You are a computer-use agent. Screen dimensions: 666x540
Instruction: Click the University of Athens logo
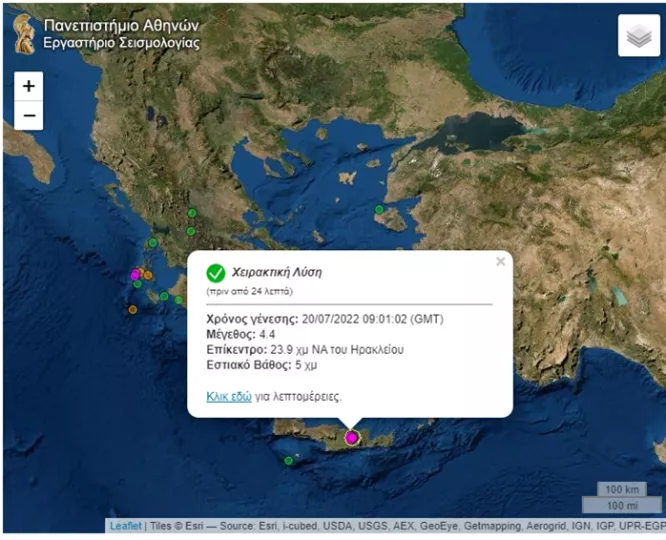(x=22, y=33)
